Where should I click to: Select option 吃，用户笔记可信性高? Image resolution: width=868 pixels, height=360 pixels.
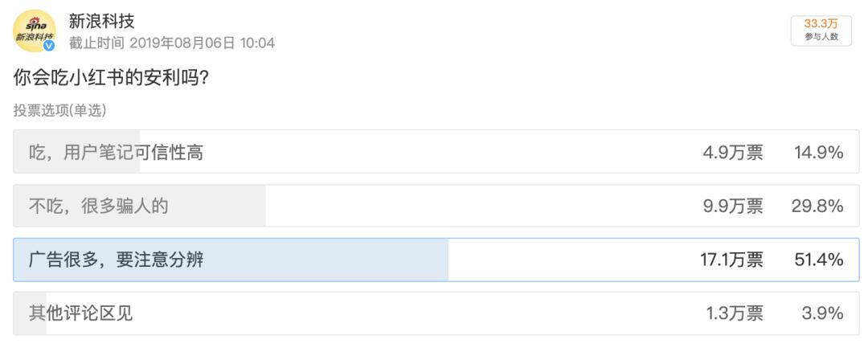(116, 152)
